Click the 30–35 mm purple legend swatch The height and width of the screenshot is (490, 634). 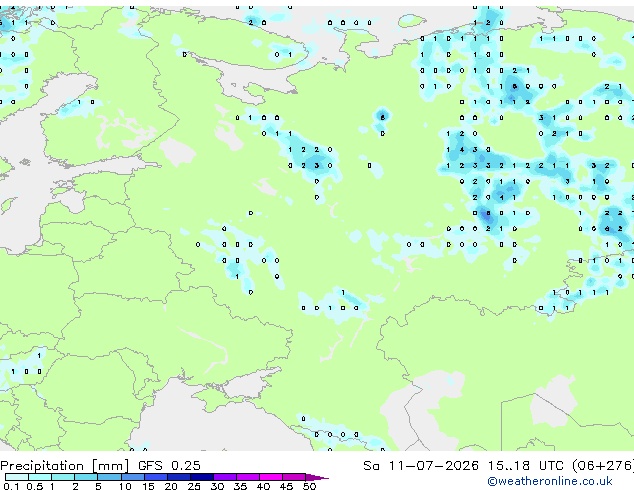225,477
